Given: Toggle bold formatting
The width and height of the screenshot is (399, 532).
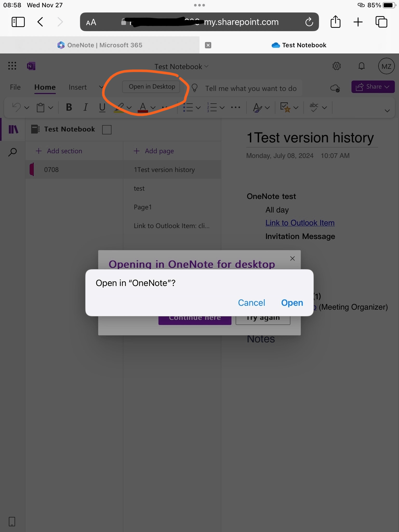Looking at the screenshot, I should (x=69, y=107).
